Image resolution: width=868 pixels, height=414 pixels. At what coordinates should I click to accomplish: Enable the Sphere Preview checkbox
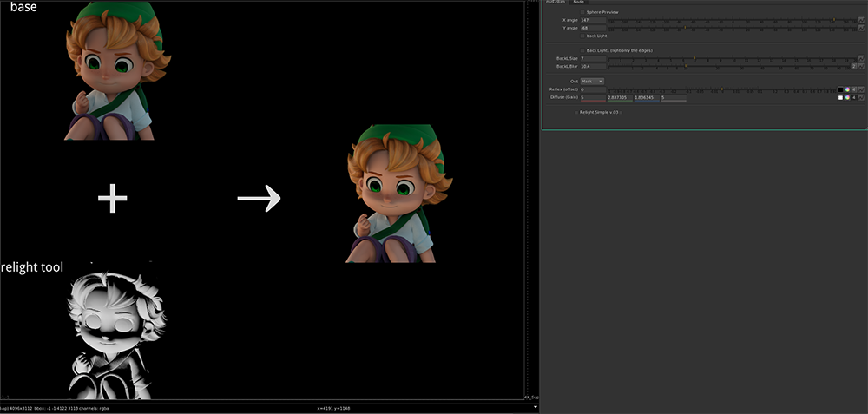click(583, 12)
